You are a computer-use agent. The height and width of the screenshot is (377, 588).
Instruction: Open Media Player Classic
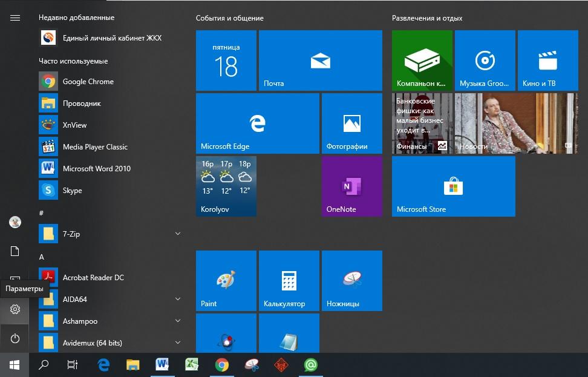[x=111, y=146]
